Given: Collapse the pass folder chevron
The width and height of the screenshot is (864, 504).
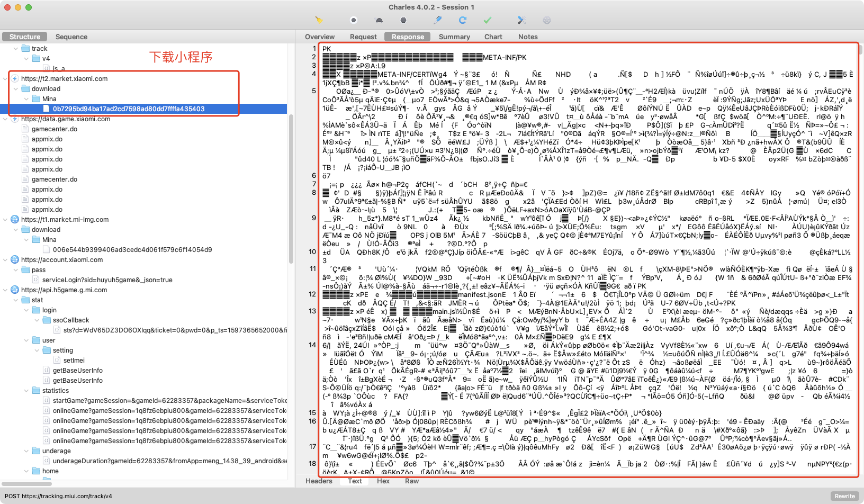Looking at the screenshot, I should coord(16,270).
